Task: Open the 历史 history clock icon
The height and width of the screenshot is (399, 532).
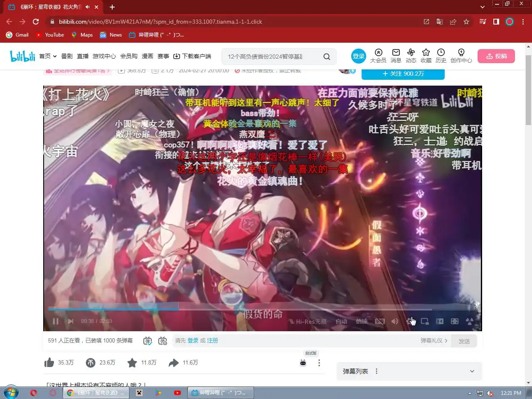Action: 441,56
